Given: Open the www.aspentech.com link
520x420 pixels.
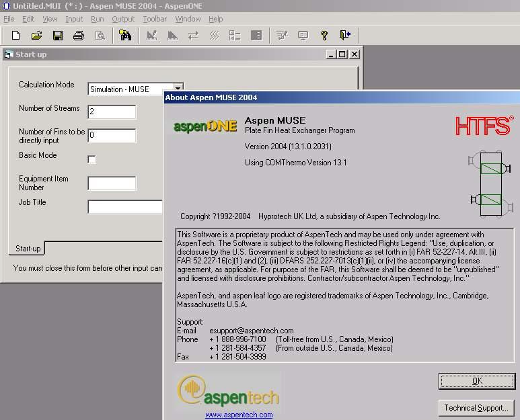Looking at the screenshot, I should click(x=239, y=415).
